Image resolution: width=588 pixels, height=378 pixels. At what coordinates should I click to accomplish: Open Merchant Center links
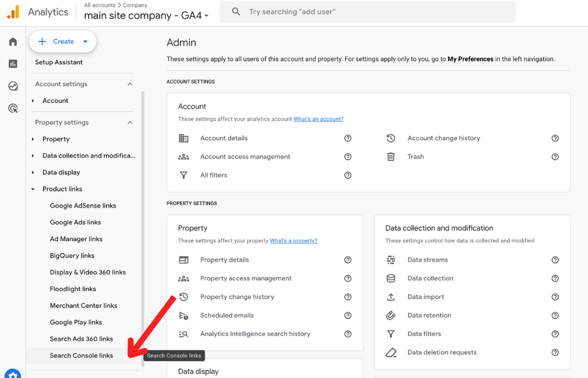tap(83, 306)
